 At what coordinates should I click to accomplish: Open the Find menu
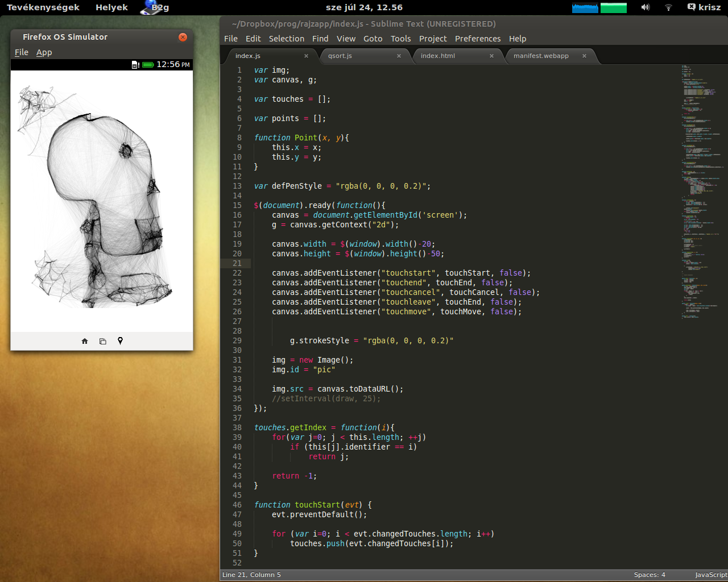[320, 39]
